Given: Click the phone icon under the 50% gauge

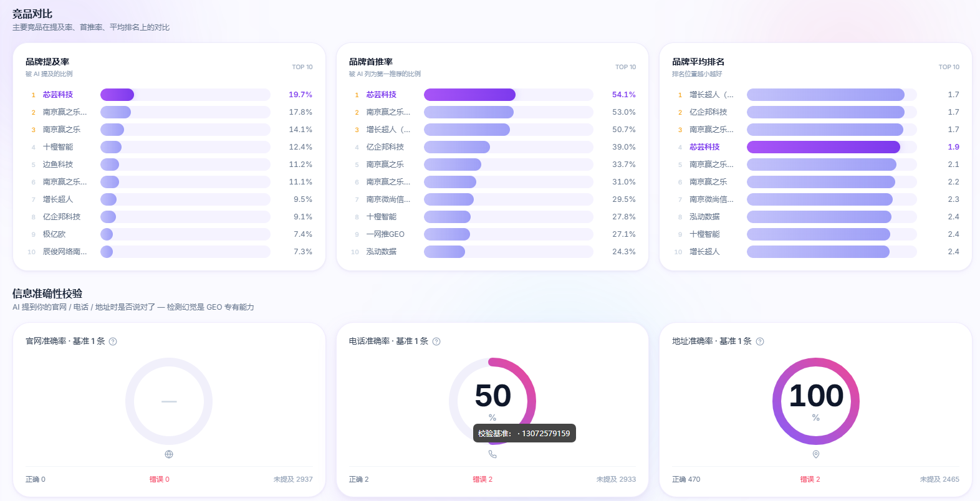Looking at the screenshot, I should pos(492,454).
